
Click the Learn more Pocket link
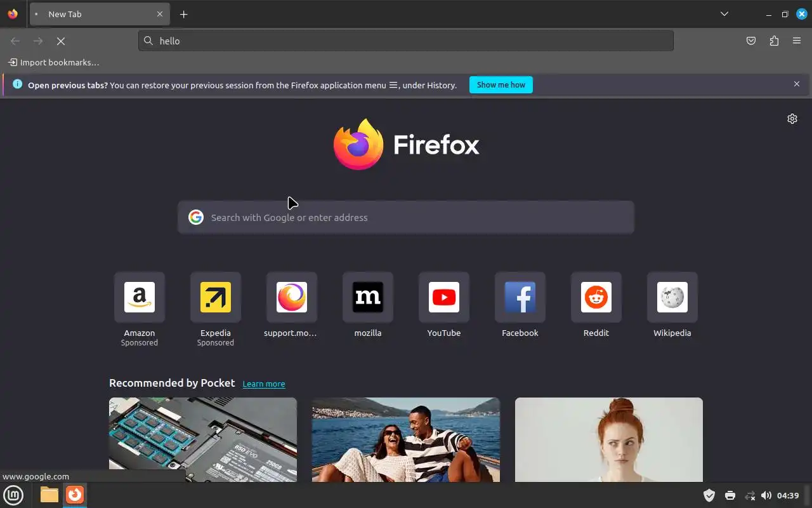[x=264, y=384]
